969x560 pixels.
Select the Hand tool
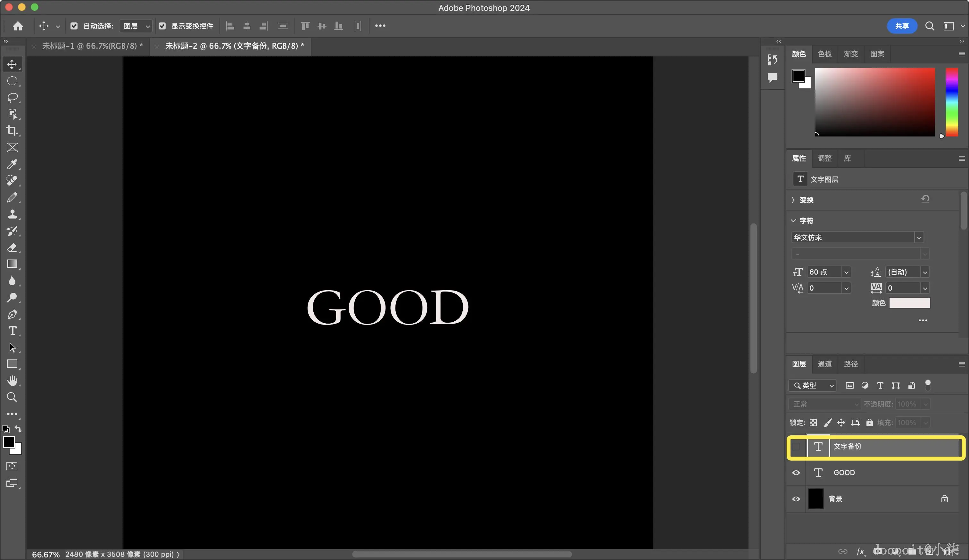(x=12, y=381)
